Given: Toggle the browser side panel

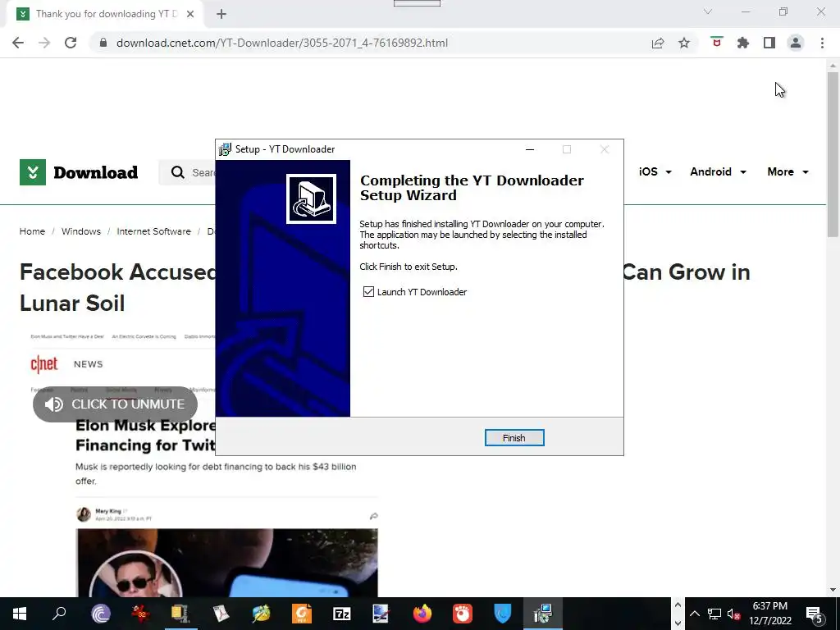Looking at the screenshot, I should pyautogui.click(x=769, y=43).
